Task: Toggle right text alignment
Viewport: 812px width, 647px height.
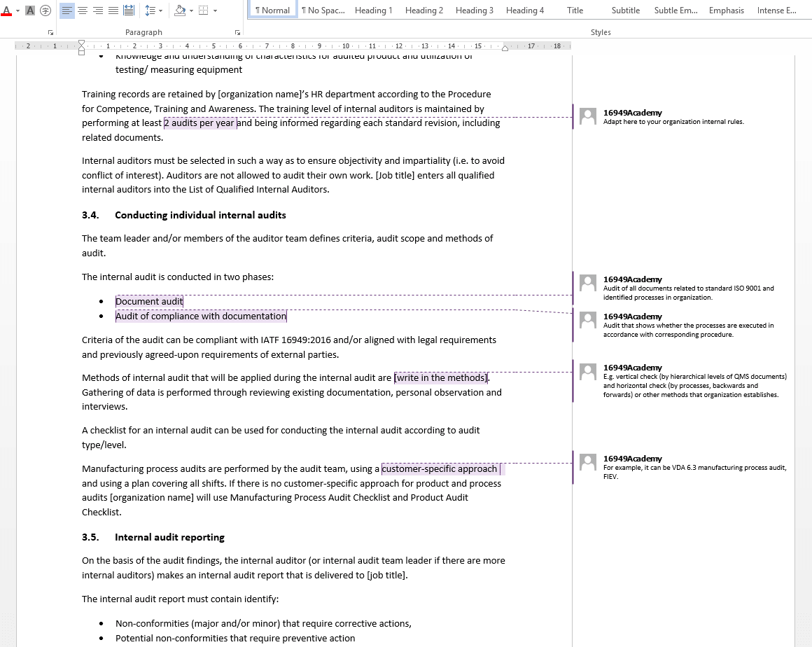Action: click(97, 10)
